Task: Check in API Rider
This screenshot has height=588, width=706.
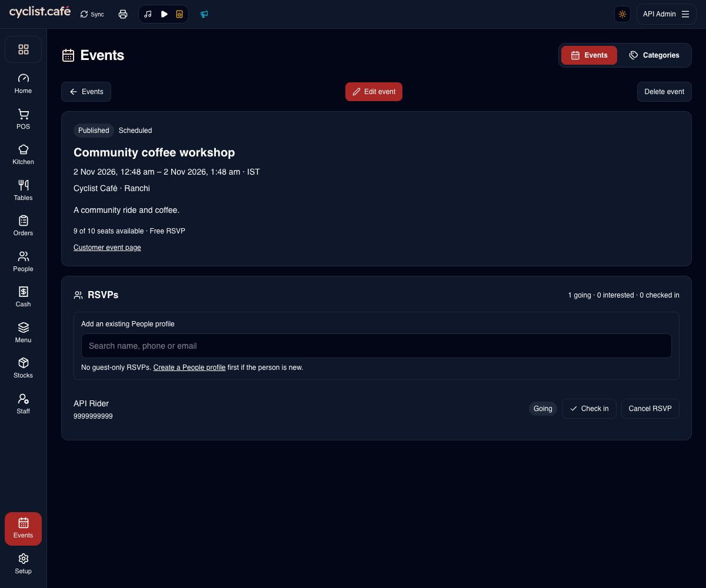Action: pos(589,409)
